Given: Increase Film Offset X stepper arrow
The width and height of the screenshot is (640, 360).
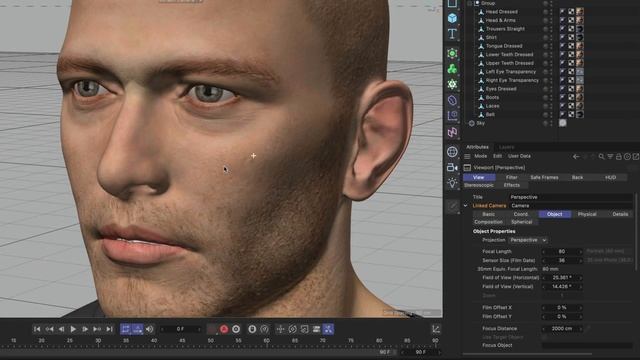Looking at the screenshot, I should [581, 308].
